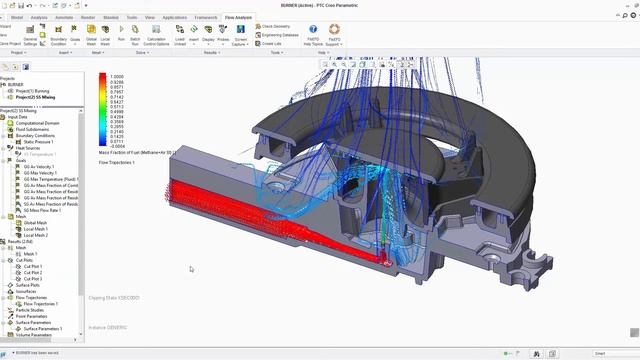Expand the Insert group dropdown
Screen dimensions: 640x360
click(65, 53)
